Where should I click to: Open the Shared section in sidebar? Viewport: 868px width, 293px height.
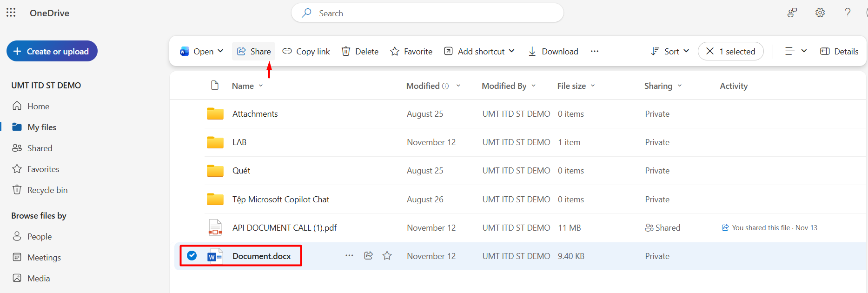point(40,148)
